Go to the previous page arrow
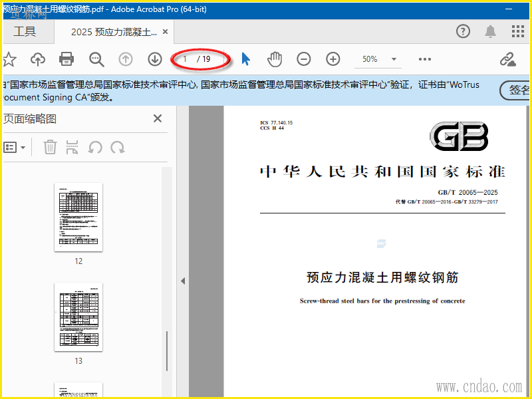532x399 pixels. tap(126, 59)
